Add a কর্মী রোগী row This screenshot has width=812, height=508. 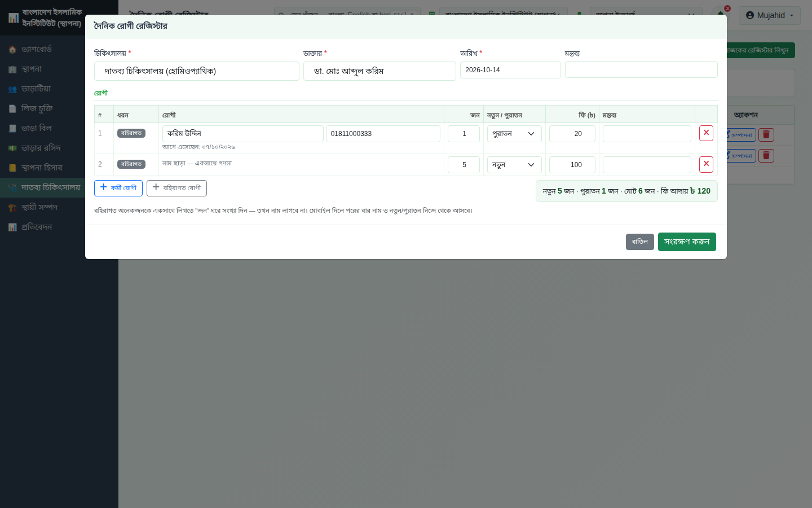click(x=118, y=188)
